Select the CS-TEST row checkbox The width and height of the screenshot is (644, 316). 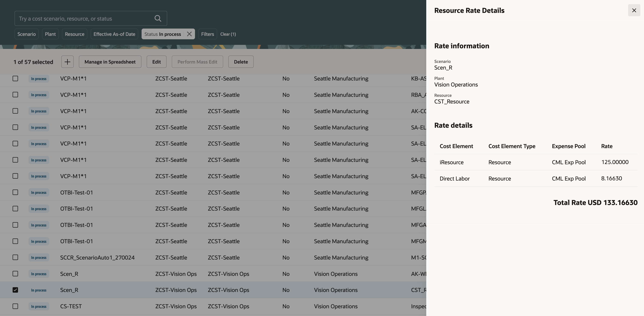coord(15,306)
